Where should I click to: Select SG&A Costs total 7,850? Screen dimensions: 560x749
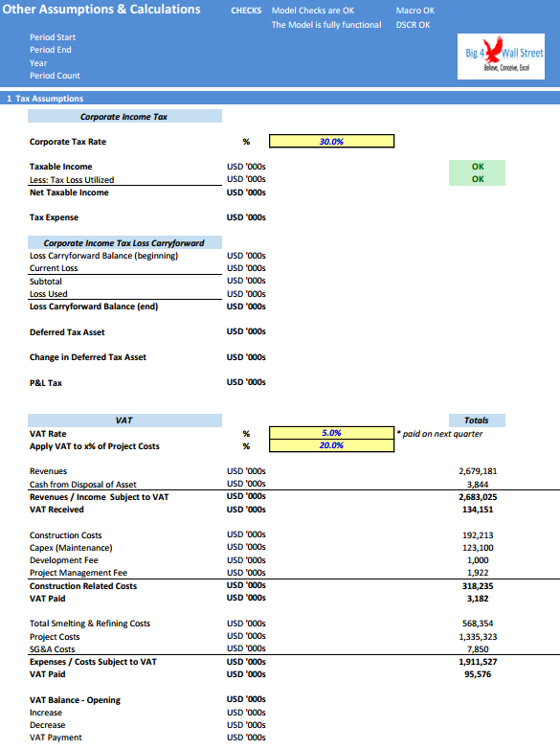pyautogui.click(x=478, y=649)
